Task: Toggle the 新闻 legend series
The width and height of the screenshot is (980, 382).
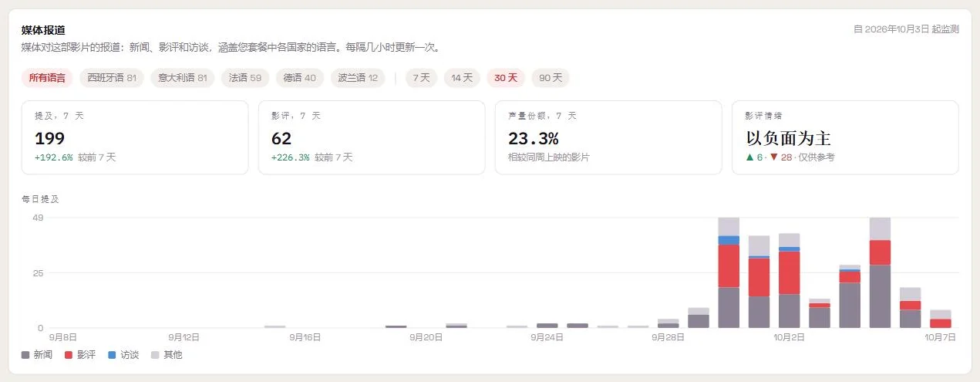Action: pyautogui.click(x=38, y=355)
